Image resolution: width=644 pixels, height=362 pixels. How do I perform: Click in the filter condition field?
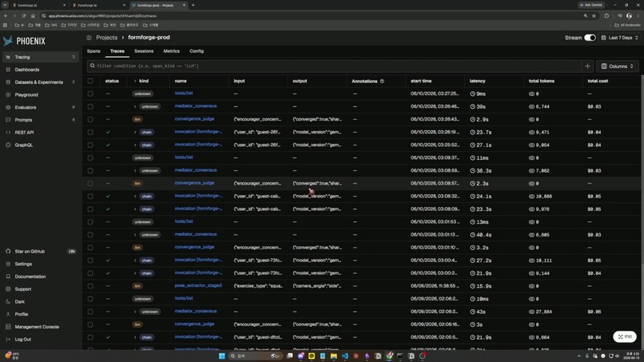[x=333, y=66]
